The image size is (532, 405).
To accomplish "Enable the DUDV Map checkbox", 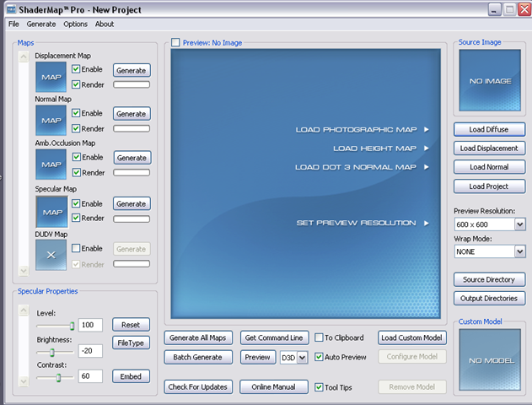I will pos(77,249).
